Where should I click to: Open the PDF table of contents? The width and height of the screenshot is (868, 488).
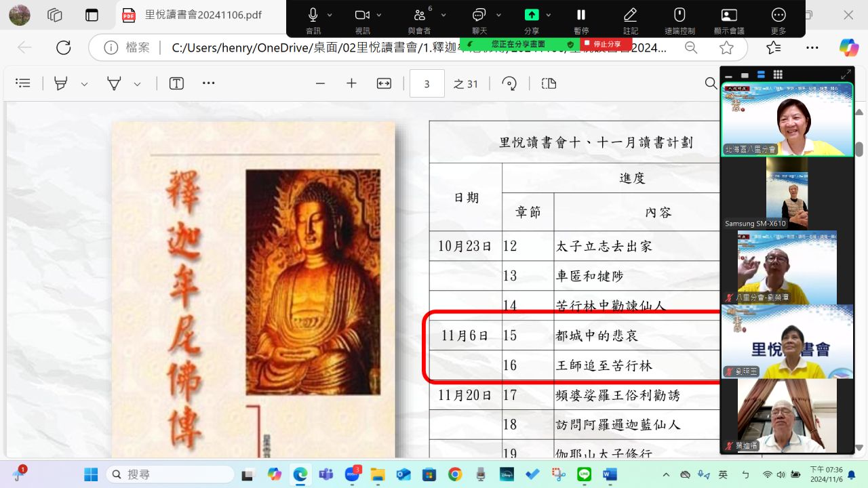(23, 83)
